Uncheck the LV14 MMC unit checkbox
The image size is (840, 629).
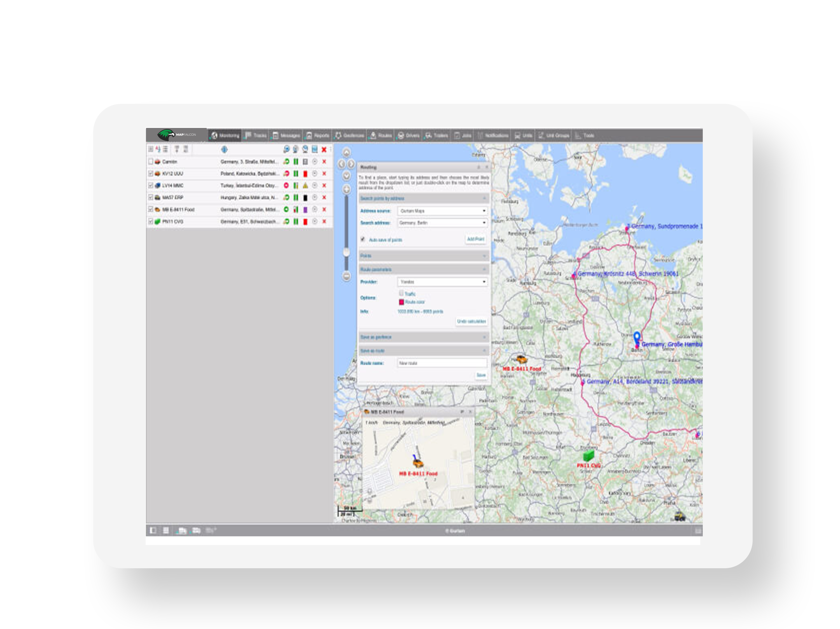click(x=151, y=186)
